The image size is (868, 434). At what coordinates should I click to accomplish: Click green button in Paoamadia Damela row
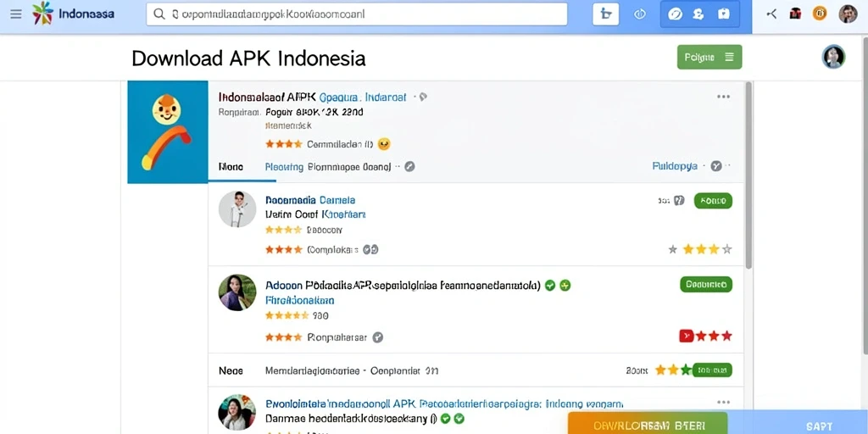[713, 200]
